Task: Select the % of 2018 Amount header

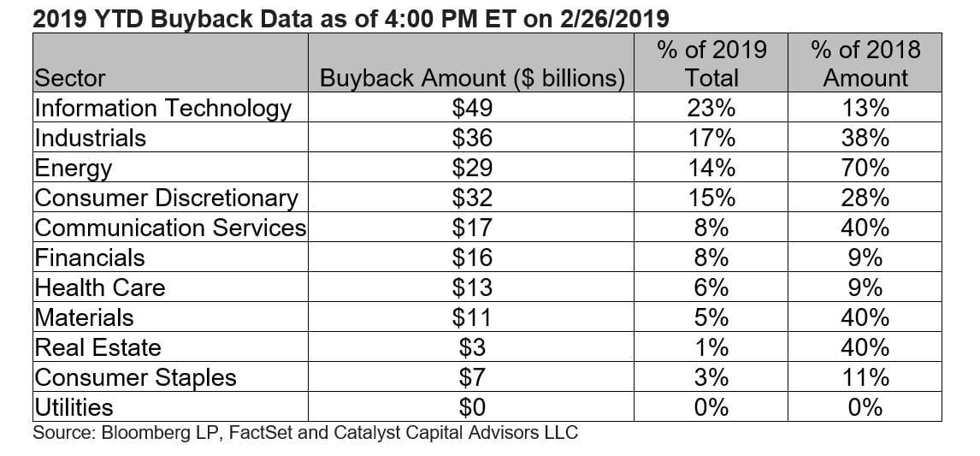Action: pos(865,63)
